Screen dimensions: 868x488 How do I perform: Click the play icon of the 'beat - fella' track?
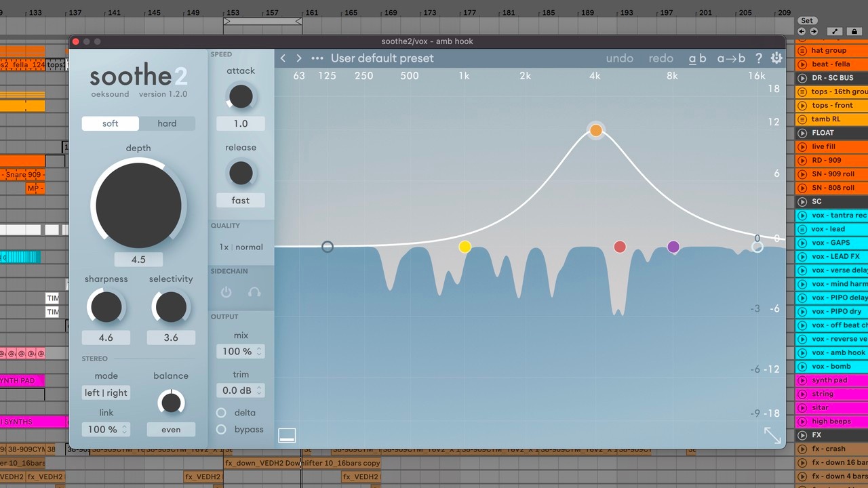[x=803, y=64]
